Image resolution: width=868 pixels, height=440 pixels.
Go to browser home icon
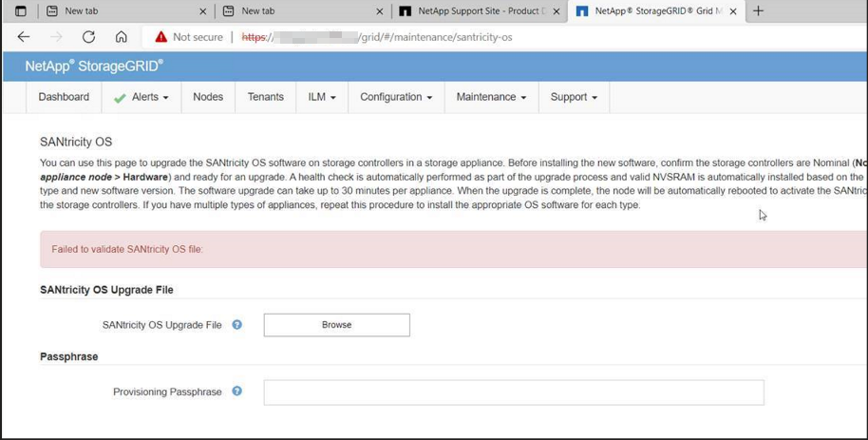click(x=121, y=37)
